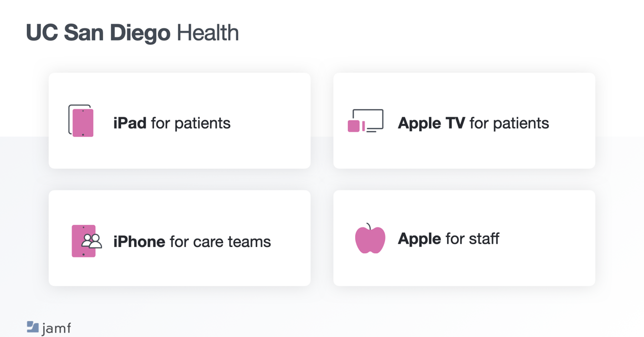This screenshot has height=337, width=644.
Task: Open the Apple for staff card
Action: (464, 238)
